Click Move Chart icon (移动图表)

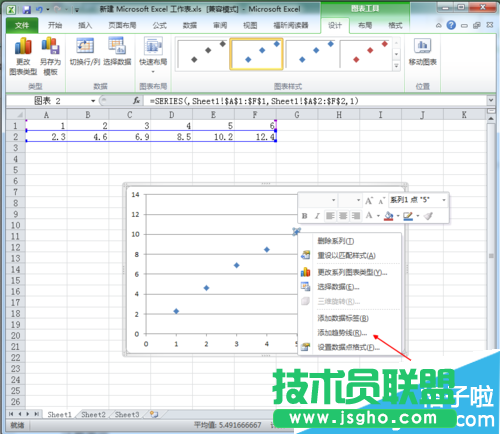tap(422, 52)
